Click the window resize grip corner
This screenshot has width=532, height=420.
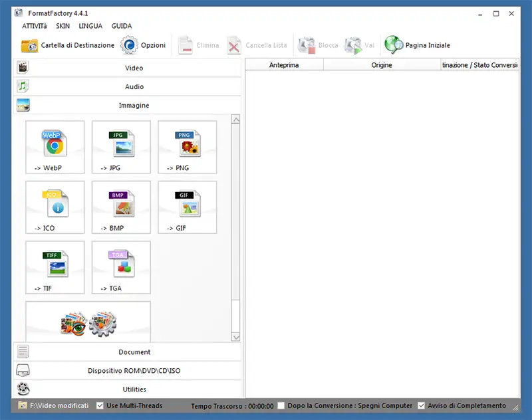515,408
